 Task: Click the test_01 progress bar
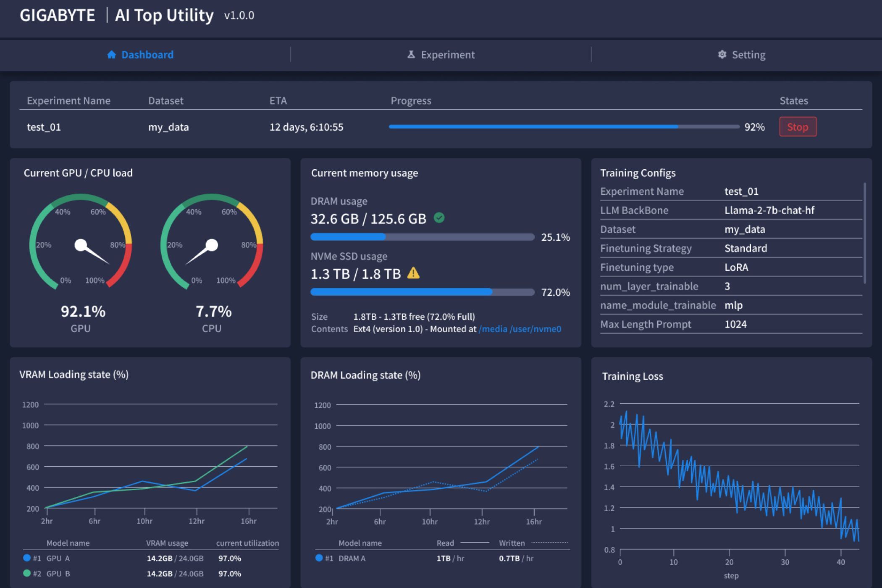pos(564,126)
